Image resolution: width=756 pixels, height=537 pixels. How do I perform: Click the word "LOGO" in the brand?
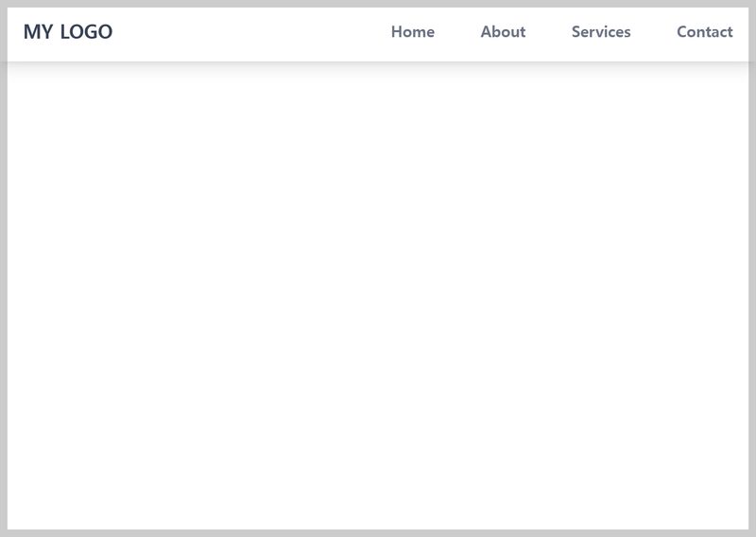[x=86, y=32]
